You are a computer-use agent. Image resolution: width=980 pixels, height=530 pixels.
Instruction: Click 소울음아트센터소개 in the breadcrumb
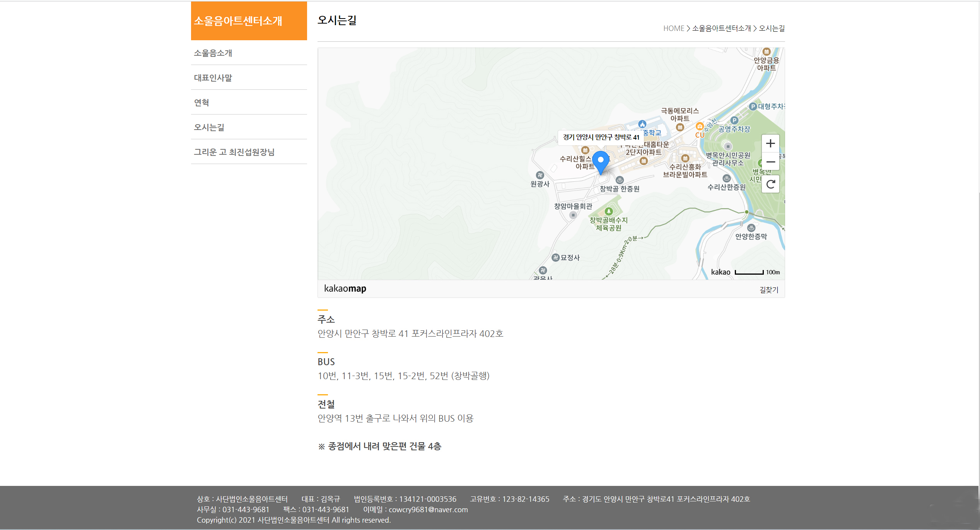pos(721,28)
